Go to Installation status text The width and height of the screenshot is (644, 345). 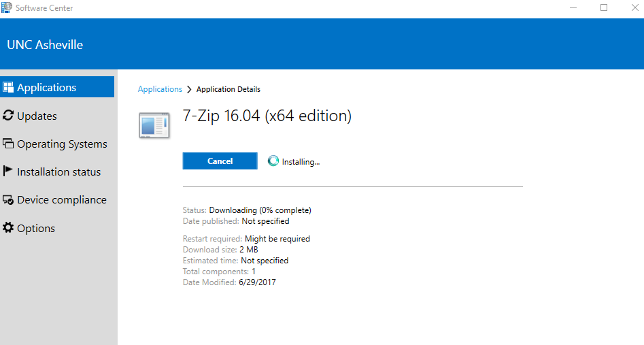pos(58,172)
